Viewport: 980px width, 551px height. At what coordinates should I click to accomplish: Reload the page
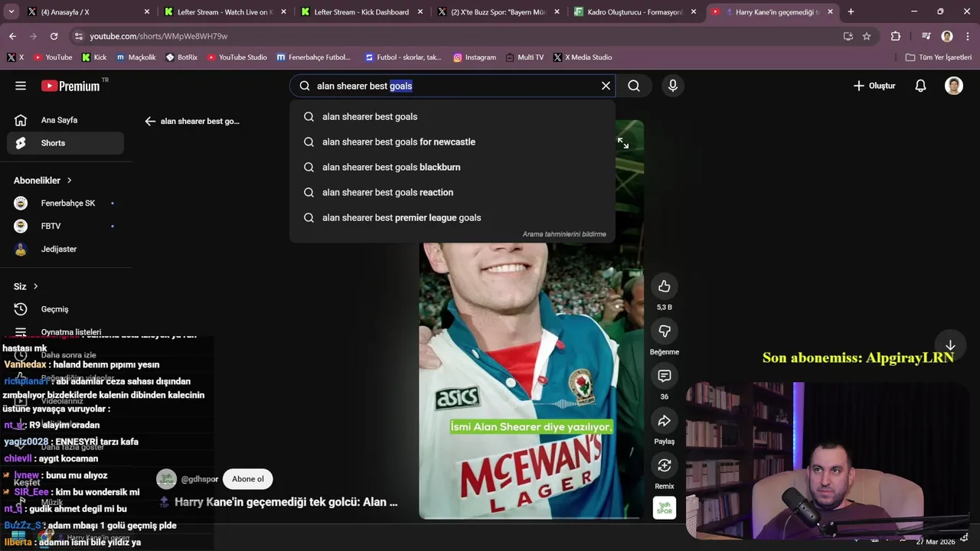point(54,36)
